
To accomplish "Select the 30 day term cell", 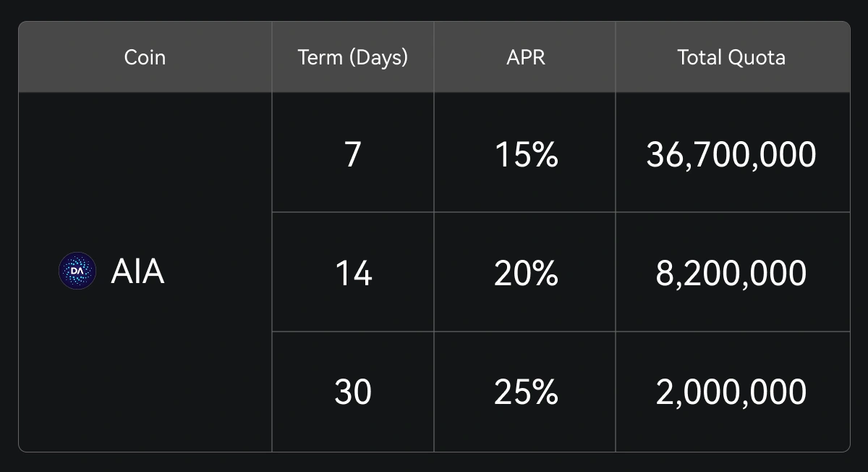I will (x=353, y=392).
